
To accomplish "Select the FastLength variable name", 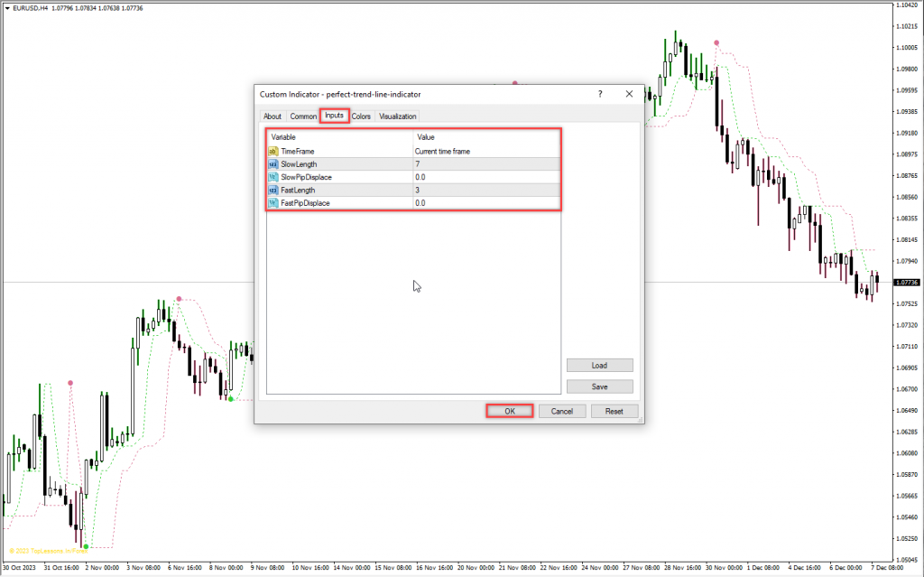I will click(x=298, y=190).
